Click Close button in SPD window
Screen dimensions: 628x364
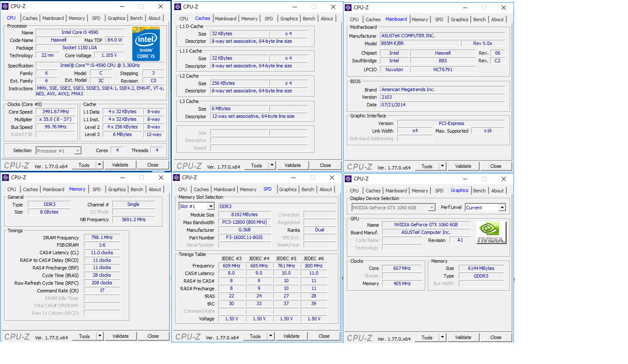point(324,336)
